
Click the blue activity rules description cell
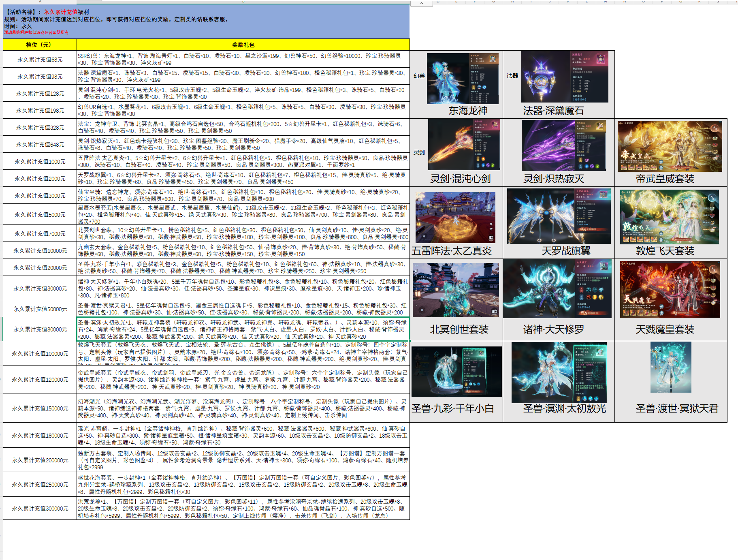click(206, 22)
